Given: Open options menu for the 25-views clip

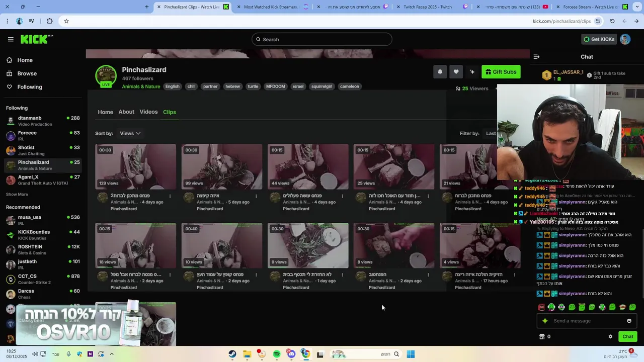Looking at the screenshot, I should click(x=428, y=196).
